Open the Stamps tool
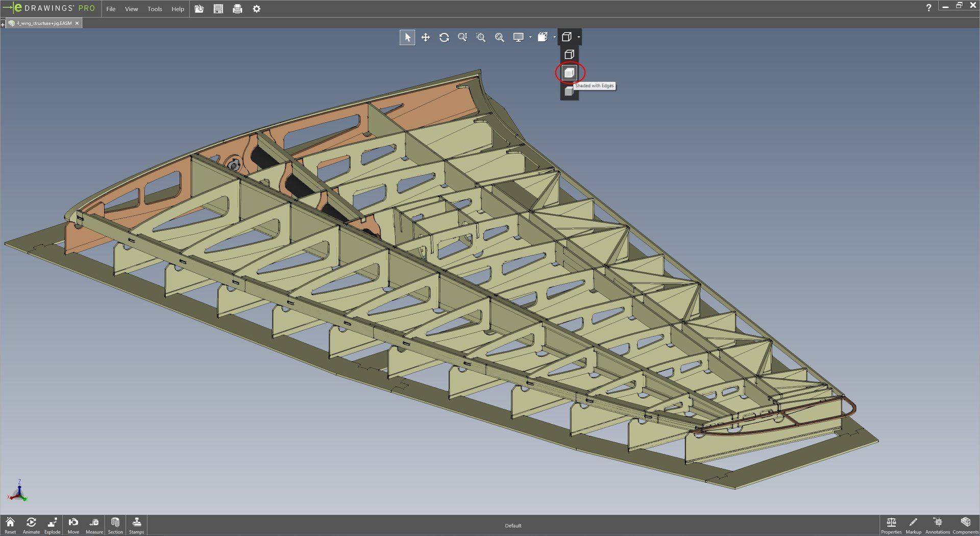 click(136, 525)
